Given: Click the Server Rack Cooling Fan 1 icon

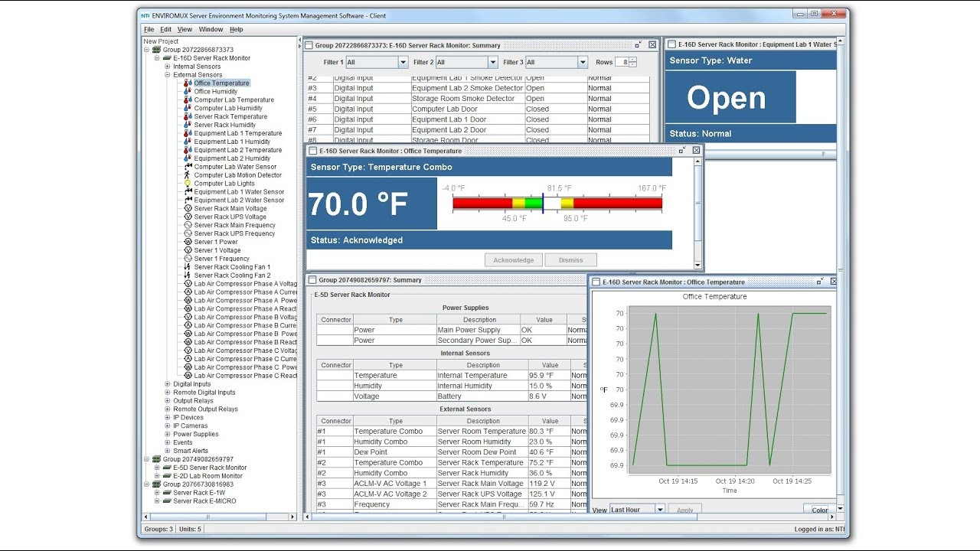Looking at the screenshot, I should tap(188, 267).
